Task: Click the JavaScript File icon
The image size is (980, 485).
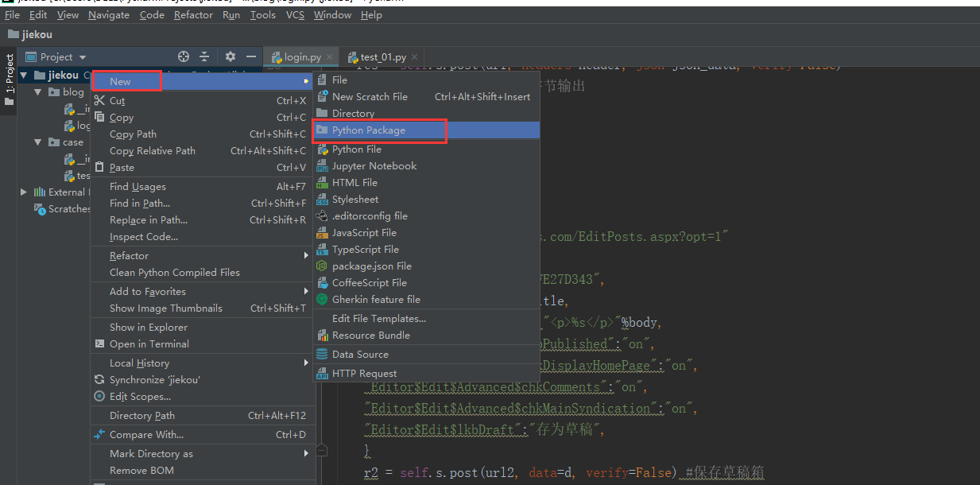Action: (322, 233)
